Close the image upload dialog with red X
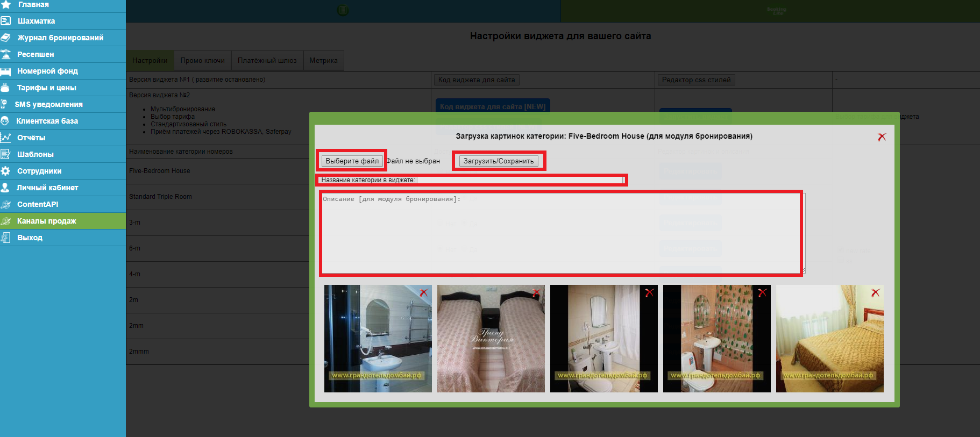This screenshot has height=437, width=980. tap(882, 137)
